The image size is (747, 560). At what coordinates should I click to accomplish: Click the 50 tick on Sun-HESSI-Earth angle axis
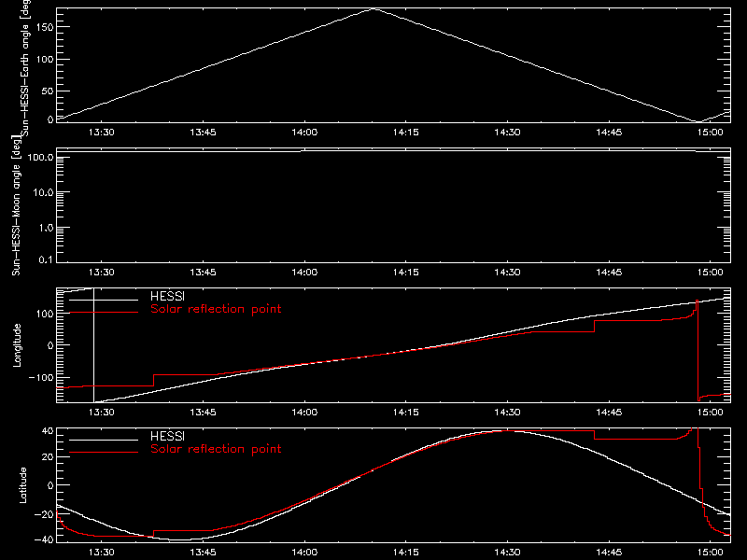click(48, 91)
